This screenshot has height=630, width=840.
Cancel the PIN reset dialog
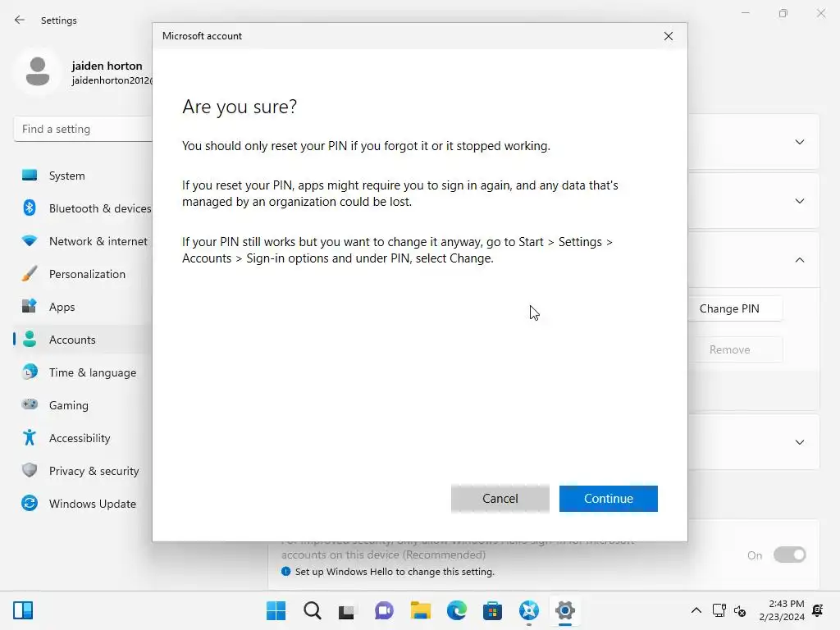click(x=500, y=498)
